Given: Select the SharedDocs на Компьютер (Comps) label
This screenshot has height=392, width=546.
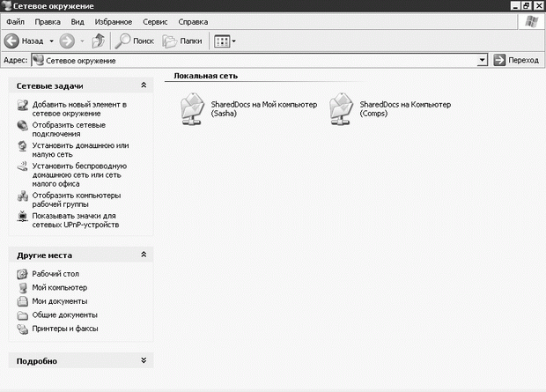Looking at the screenshot, I should pos(405,109).
